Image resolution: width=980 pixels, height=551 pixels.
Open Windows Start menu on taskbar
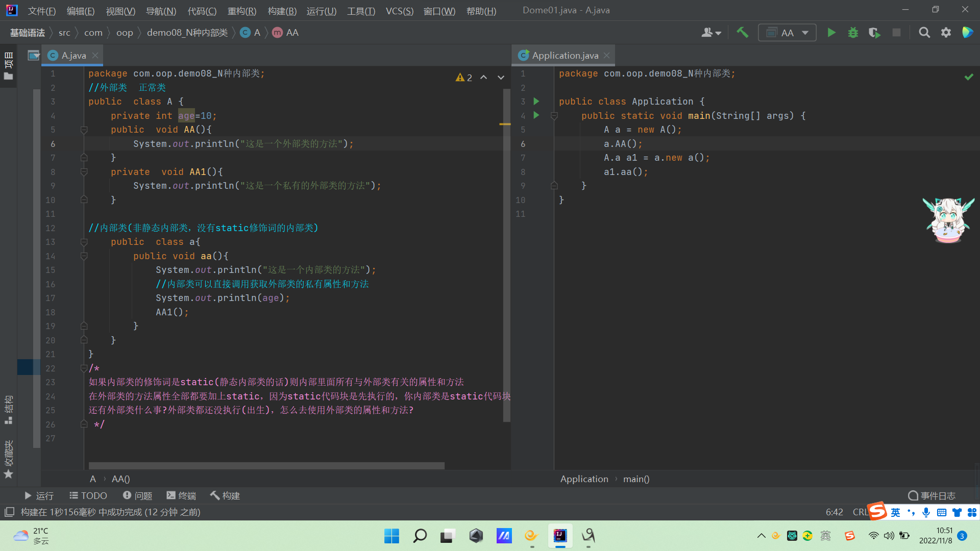pyautogui.click(x=391, y=536)
